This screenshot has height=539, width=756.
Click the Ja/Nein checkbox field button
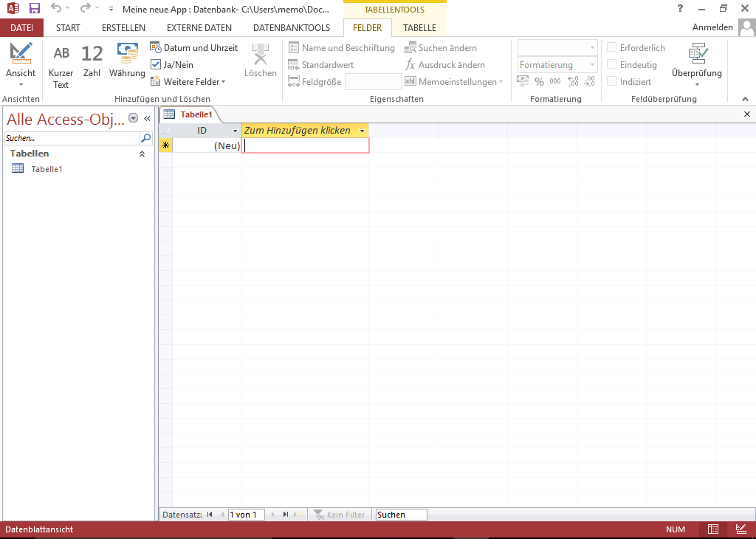point(172,65)
